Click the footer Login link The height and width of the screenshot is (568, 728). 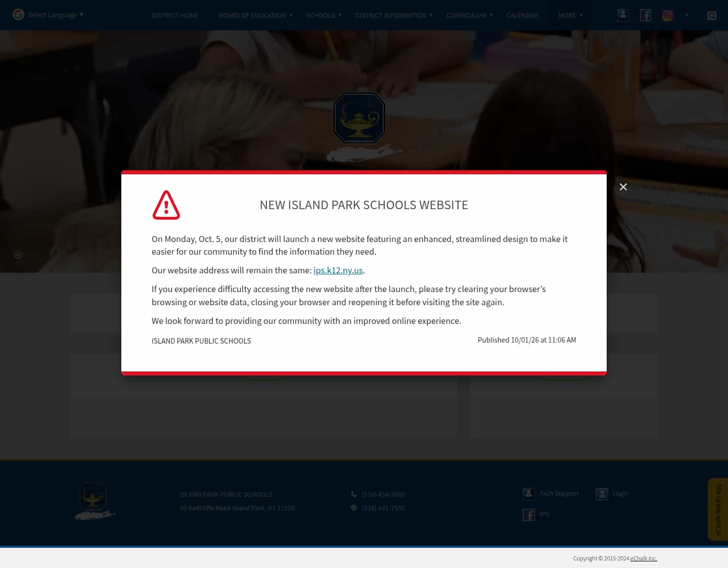(x=621, y=493)
